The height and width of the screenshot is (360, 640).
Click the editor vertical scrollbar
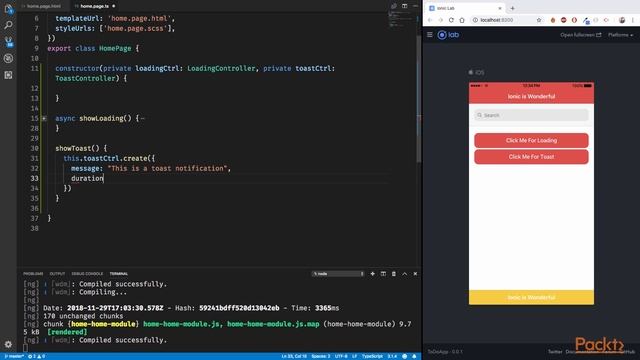coord(419,98)
